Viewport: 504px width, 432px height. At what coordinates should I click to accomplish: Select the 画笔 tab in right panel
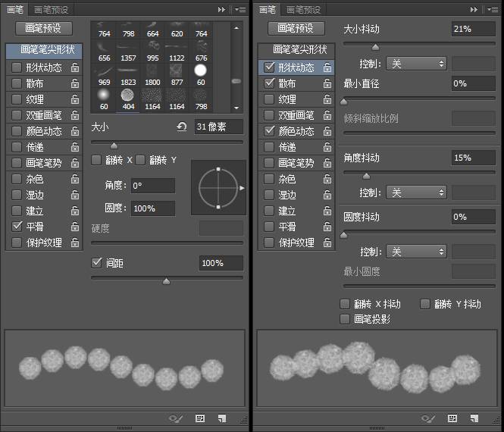point(267,10)
